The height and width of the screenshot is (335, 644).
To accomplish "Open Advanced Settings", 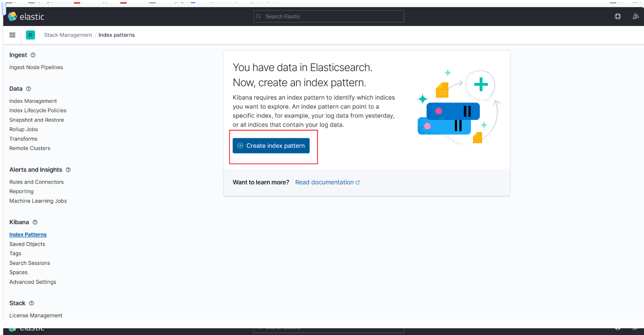I will [33, 282].
